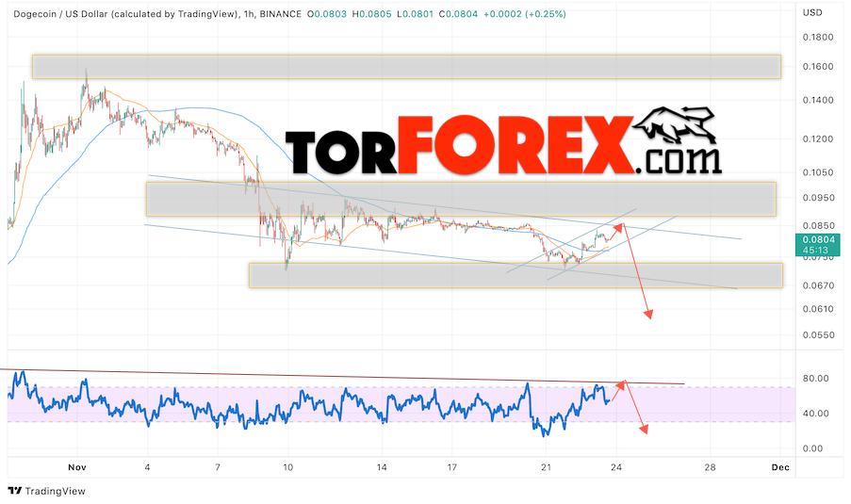
Task: Click the 0.0610 price axis label
Action: (x=818, y=309)
